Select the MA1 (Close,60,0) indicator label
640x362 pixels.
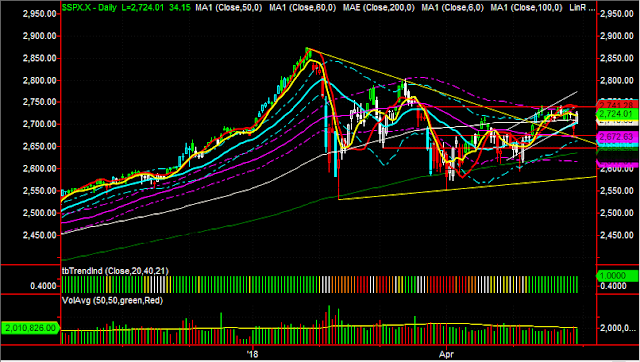point(302,7)
